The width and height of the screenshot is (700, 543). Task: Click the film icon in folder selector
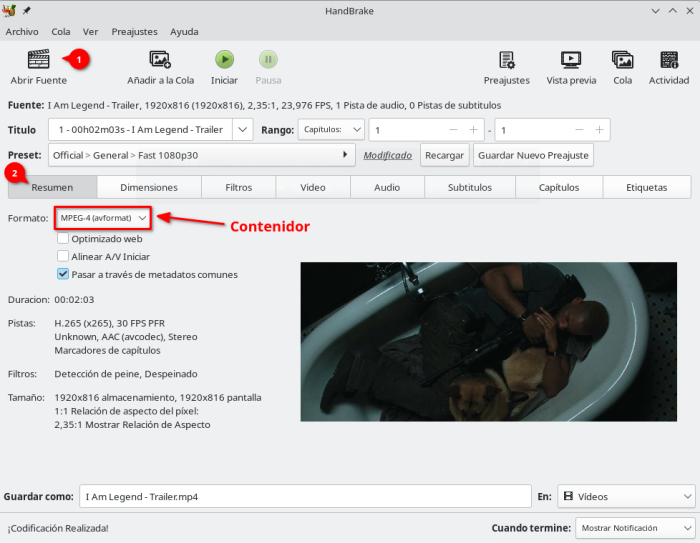coord(568,496)
